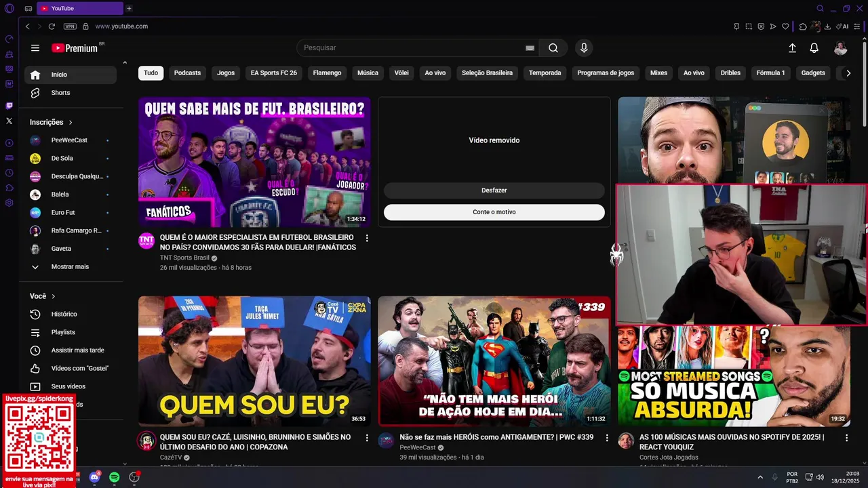Reload the page with the refresh icon
Screen dimensions: 868x488
coord(52,26)
